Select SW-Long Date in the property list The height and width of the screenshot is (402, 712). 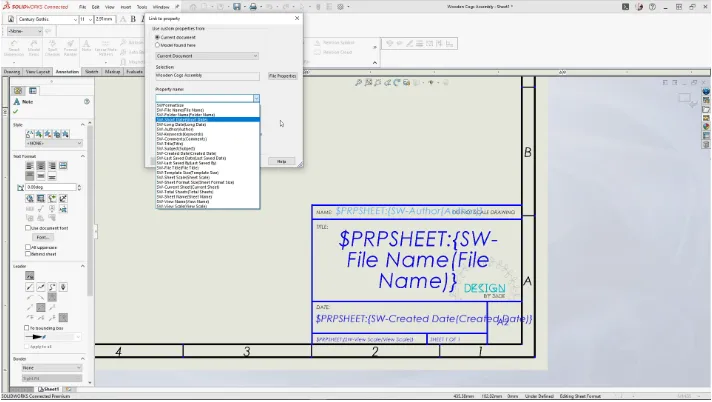[208, 124]
